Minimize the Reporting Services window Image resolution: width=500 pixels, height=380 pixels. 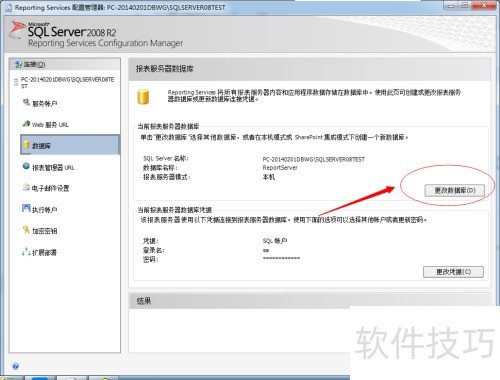pos(451,6)
